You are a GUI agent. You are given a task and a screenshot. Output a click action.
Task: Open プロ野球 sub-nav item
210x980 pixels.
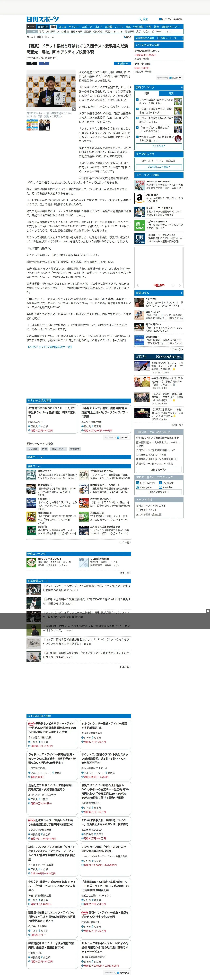point(51,32)
